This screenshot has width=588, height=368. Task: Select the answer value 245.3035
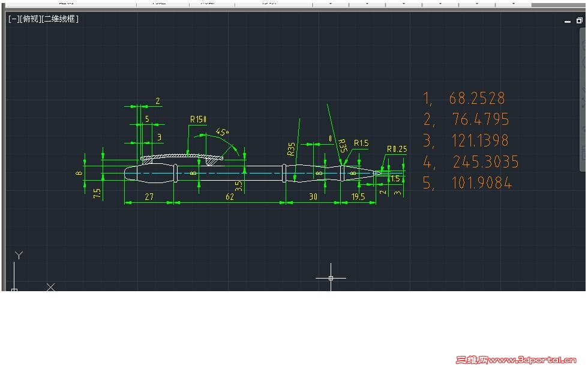(x=485, y=162)
